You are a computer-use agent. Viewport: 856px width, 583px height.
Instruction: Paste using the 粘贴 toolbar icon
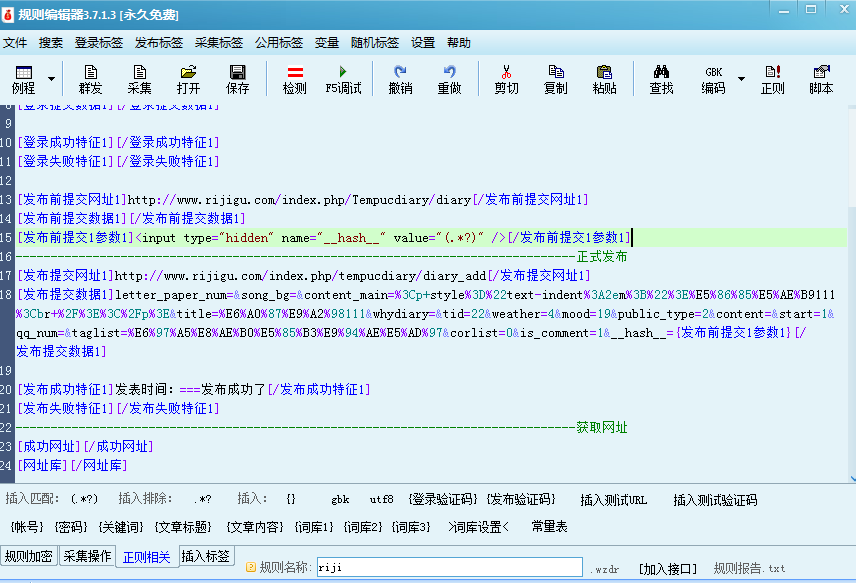tap(604, 79)
